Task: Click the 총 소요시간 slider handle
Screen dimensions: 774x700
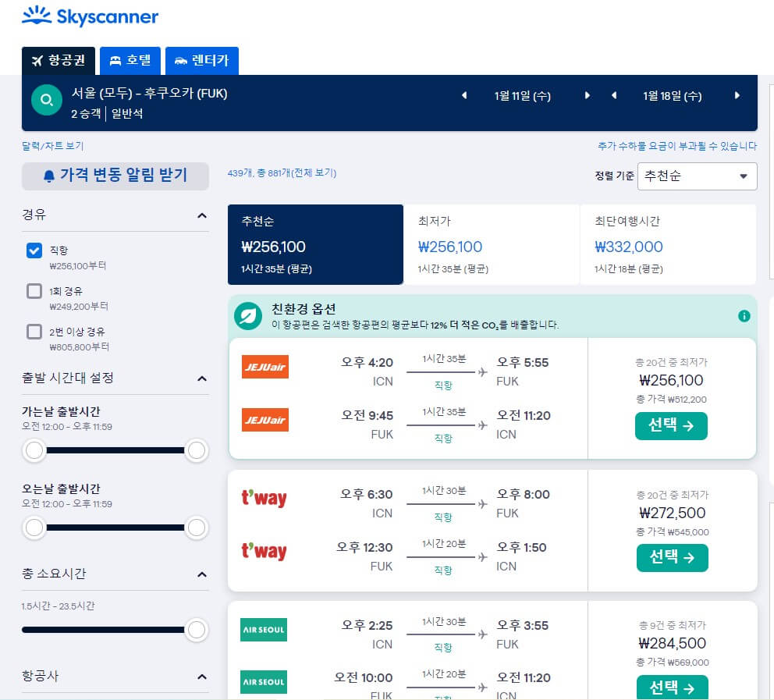Action: (197, 630)
